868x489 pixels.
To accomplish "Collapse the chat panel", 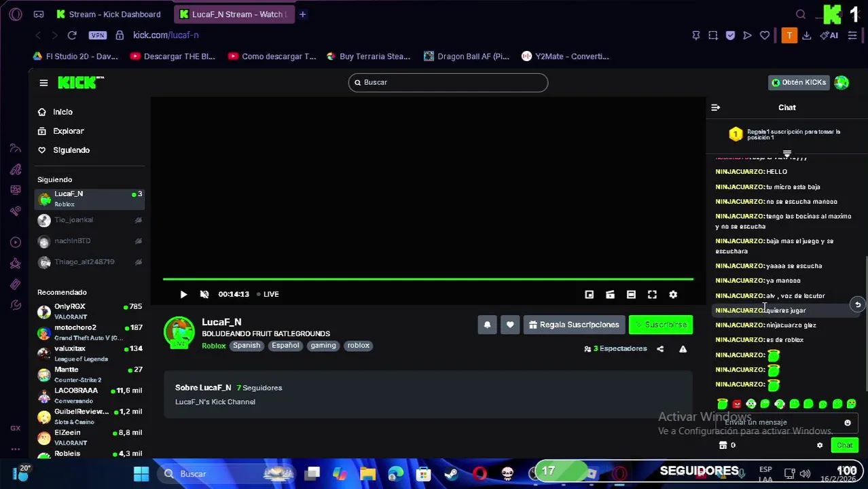I will point(715,107).
